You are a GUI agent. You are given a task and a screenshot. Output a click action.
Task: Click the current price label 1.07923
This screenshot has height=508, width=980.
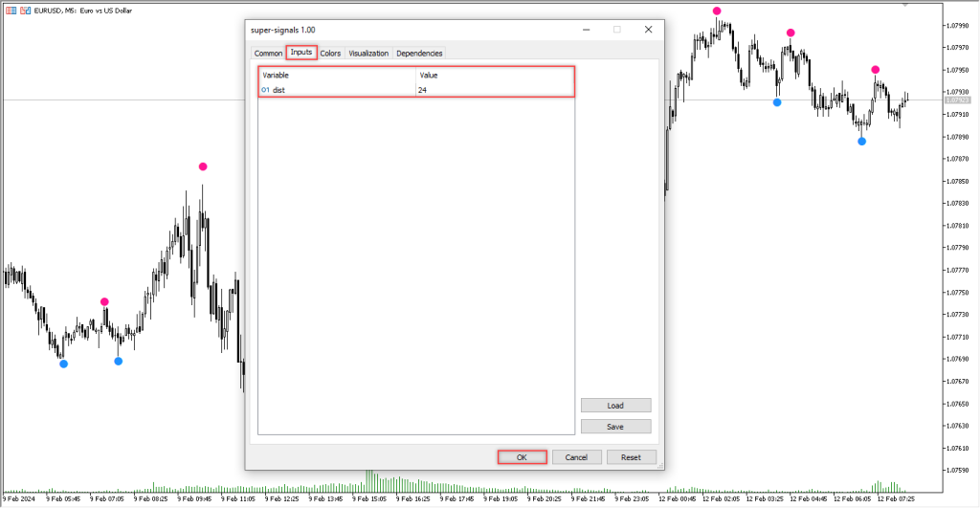pyautogui.click(x=957, y=100)
